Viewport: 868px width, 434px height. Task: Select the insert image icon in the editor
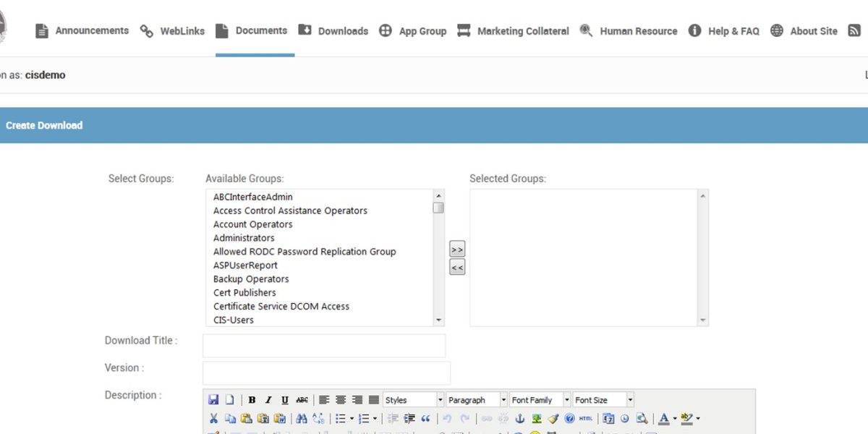coord(535,418)
